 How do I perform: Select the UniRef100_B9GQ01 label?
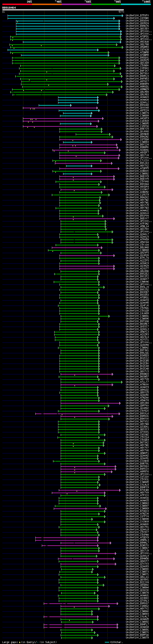pos(137,58)
